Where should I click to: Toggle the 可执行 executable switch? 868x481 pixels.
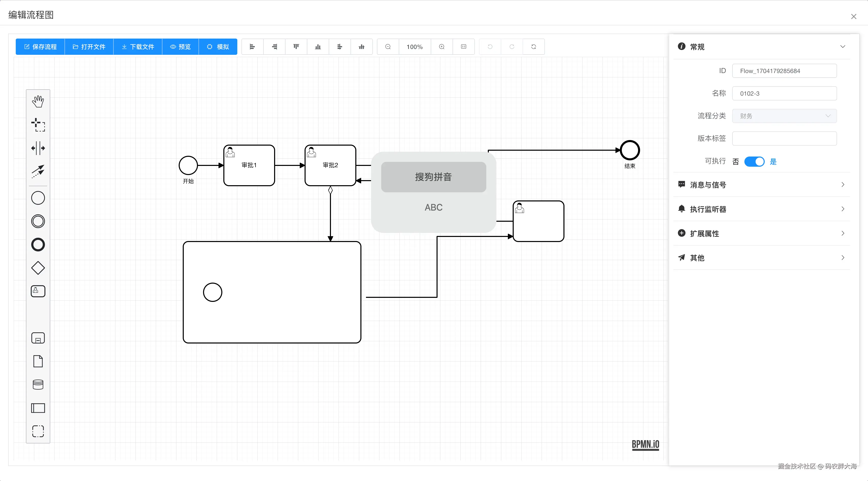[x=754, y=162]
